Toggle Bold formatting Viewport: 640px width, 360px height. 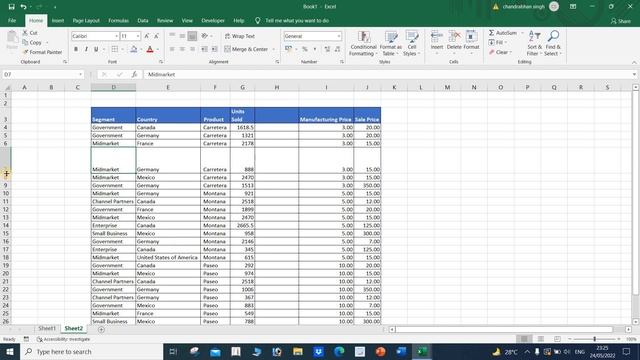(76, 49)
